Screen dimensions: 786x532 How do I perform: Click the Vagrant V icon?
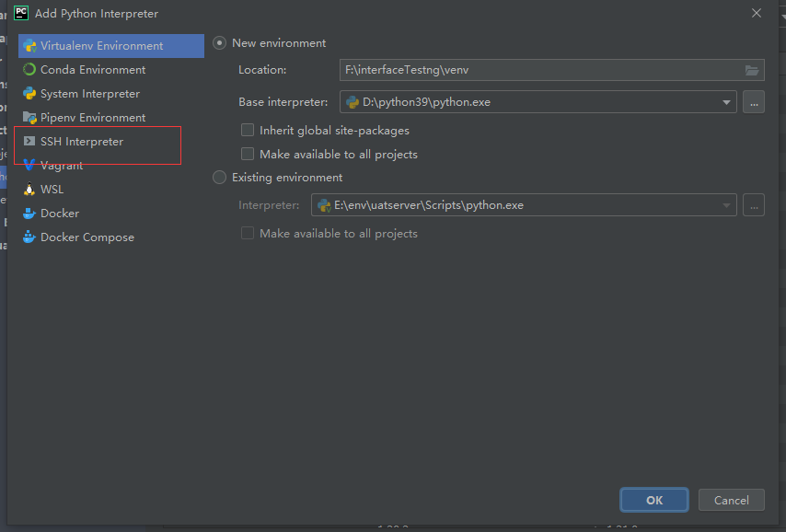(29, 165)
